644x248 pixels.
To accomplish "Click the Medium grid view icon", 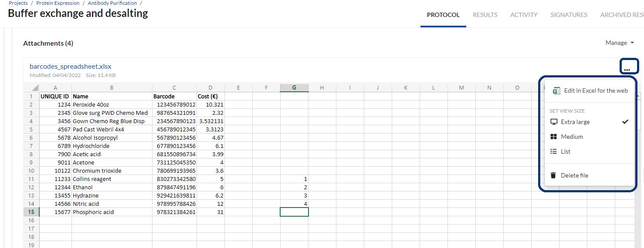I will tap(554, 137).
